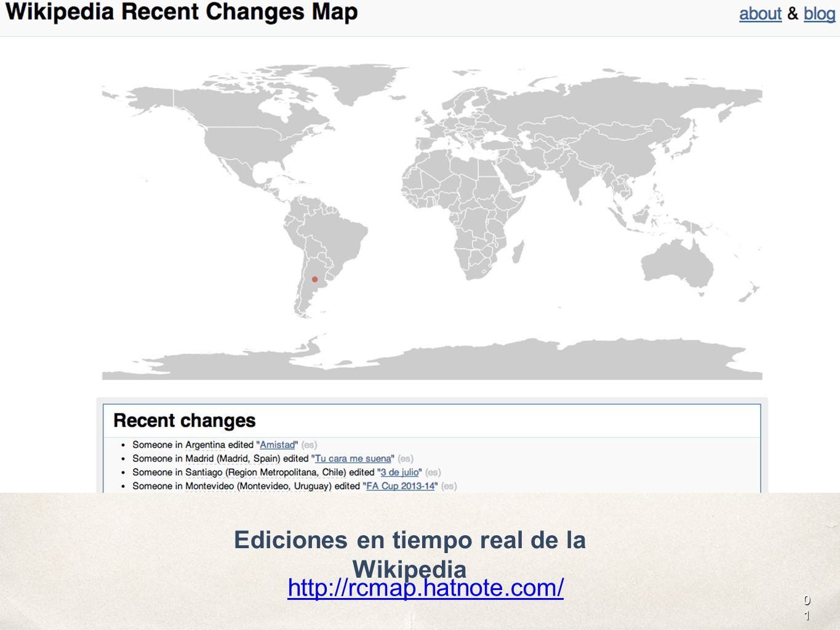Click the (es) tag after 3 de julio
The image size is (840, 630).
(433, 472)
